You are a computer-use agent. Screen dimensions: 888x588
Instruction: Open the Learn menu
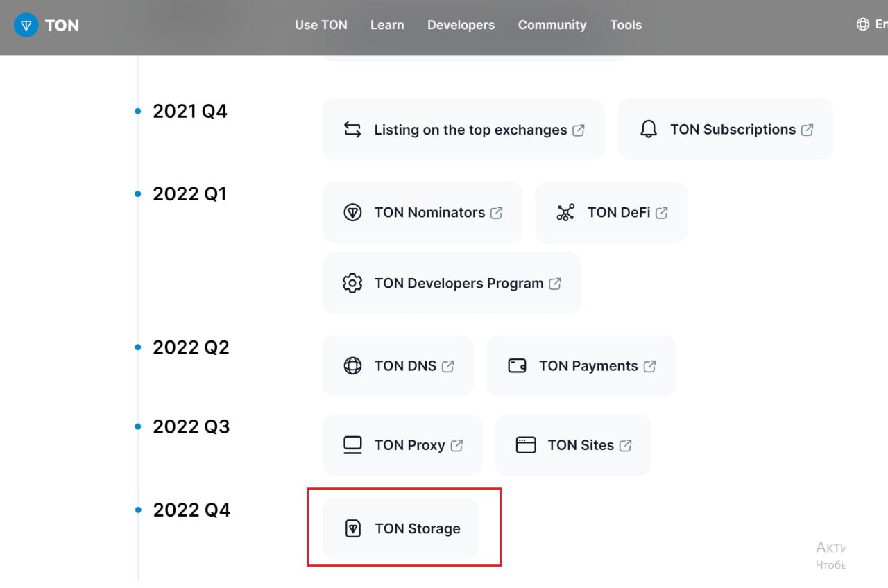(x=387, y=25)
